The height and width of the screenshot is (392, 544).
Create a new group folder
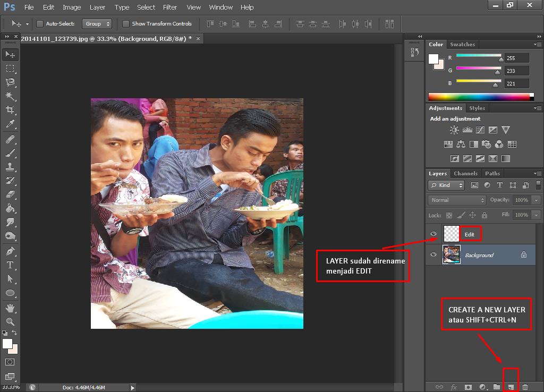(497, 387)
